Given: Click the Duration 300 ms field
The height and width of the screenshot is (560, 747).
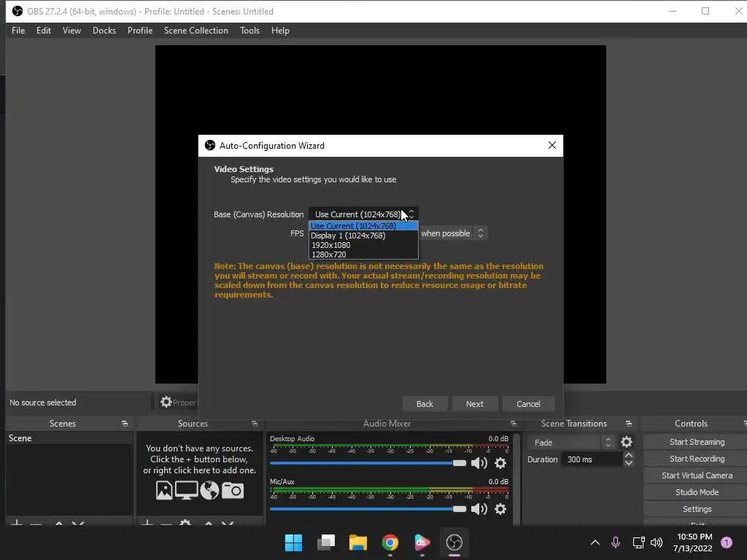Looking at the screenshot, I should coord(592,459).
